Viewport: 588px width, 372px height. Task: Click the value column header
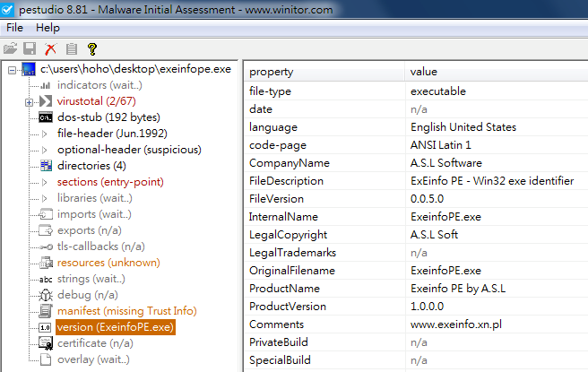(x=497, y=72)
